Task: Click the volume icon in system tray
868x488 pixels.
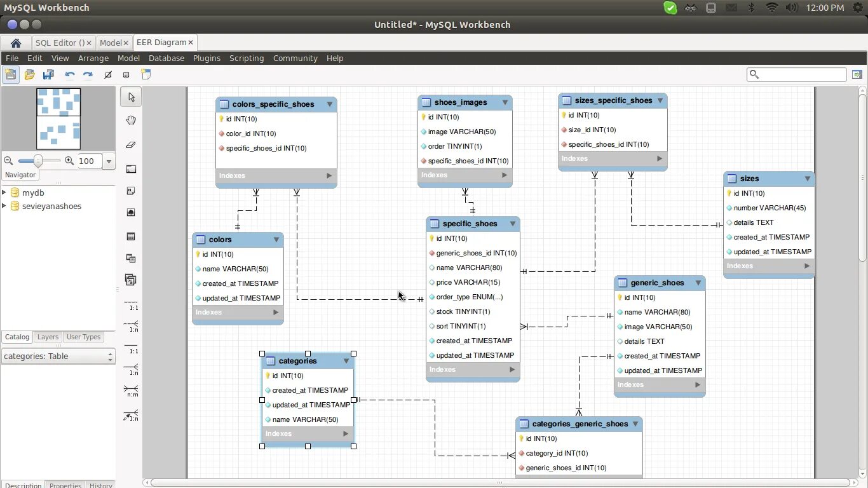Action: click(791, 8)
